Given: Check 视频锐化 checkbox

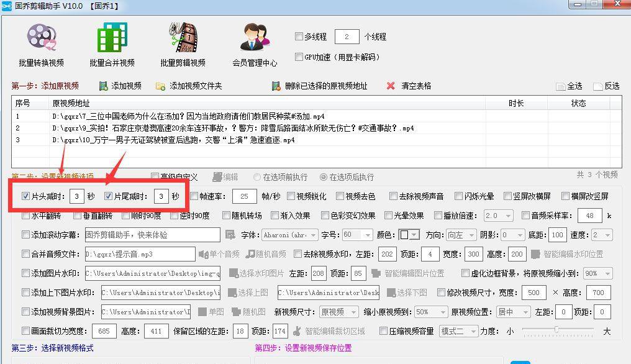Looking at the screenshot, I should point(291,196).
